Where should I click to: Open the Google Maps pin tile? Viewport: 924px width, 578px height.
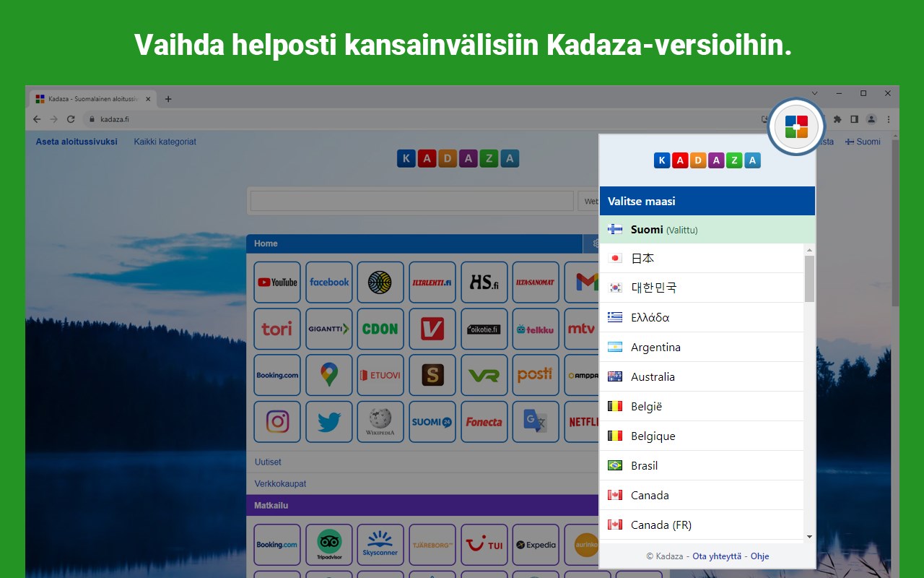(329, 375)
